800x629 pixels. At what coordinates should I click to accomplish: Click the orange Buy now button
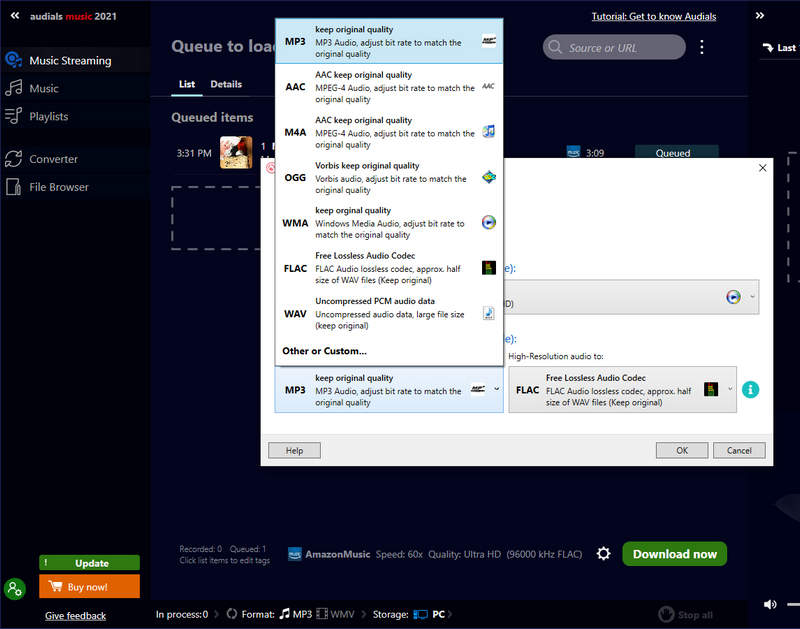(x=89, y=586)
